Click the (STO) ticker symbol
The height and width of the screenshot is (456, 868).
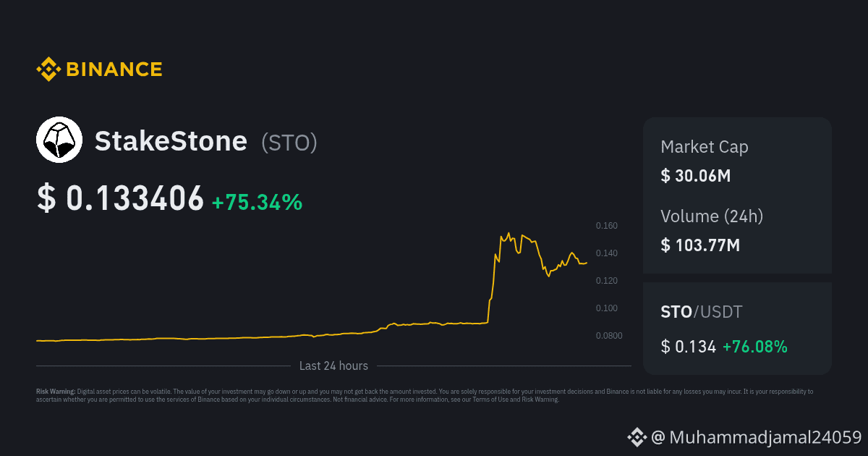tap(289, 143)
